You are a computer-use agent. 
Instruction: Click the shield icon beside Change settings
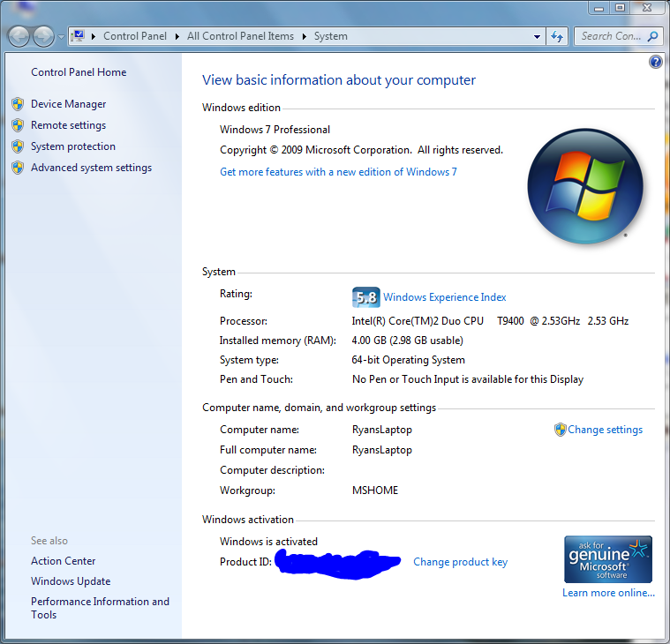(x=561, y=430)
